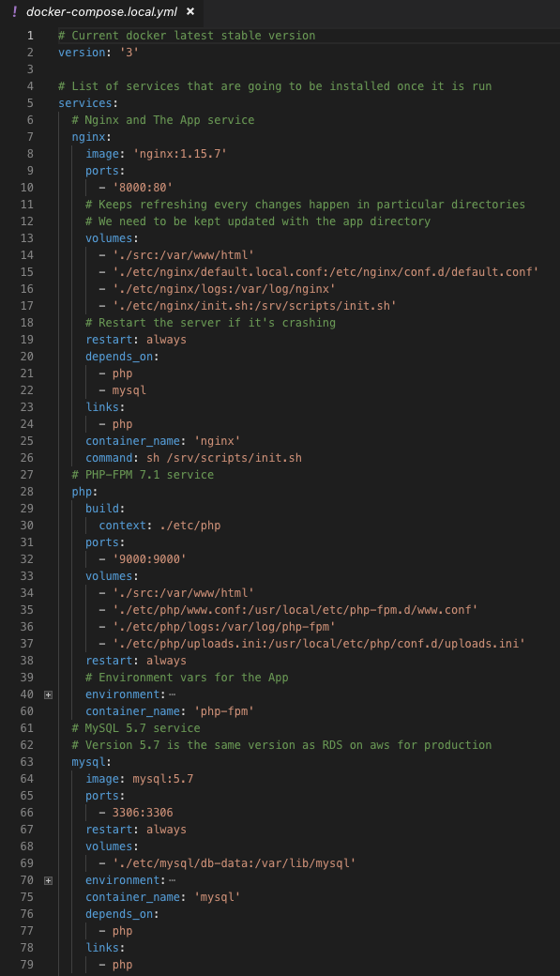Place cursor on the '9000:9000' port value

point(149,559)
